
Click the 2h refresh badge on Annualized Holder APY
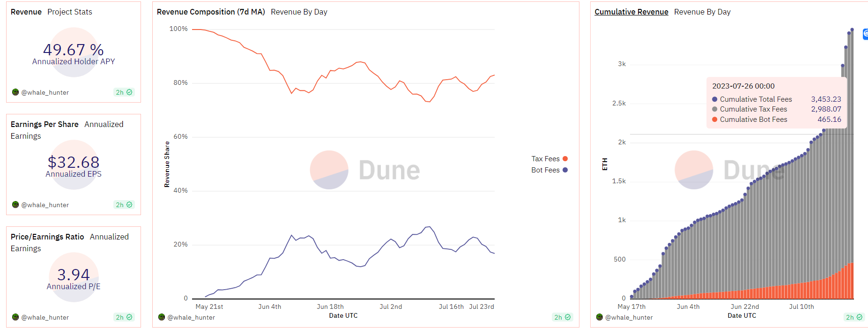124,92
